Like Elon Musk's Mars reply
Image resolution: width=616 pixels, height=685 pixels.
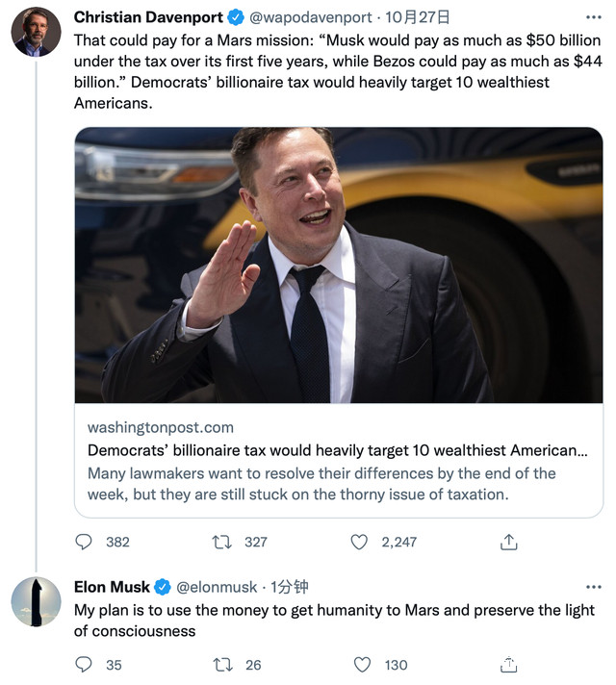[x=363, y=664]
